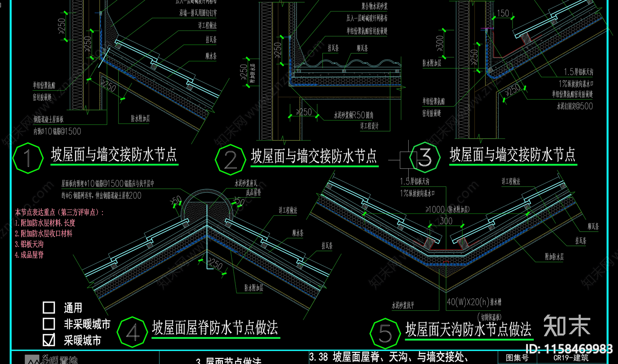Select hexagon detail marker number 4
Image resolution: width=618 pixels, height=364 pixels.
132,332
